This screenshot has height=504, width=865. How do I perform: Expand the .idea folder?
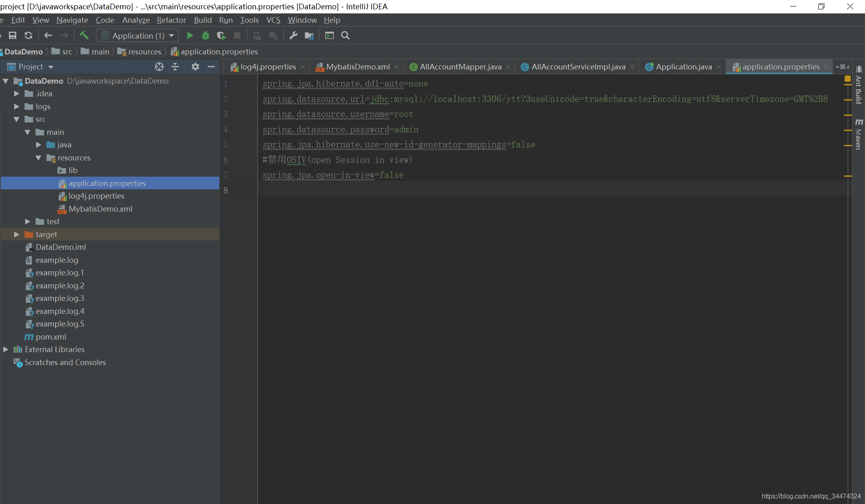17,94
